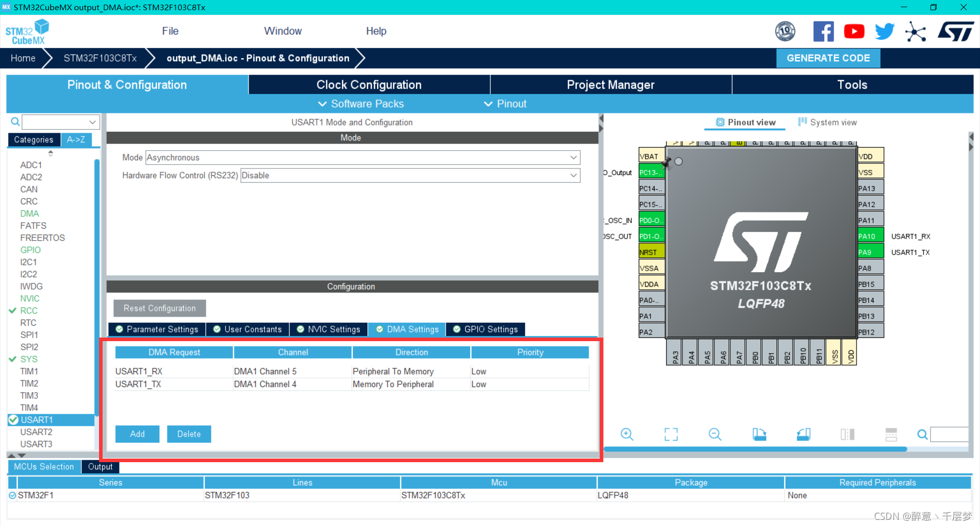The height and width of the screenshot is (526, 980).
Task: Click the pinout horizontal scrollbar
Action: click(x=755, y=449)
